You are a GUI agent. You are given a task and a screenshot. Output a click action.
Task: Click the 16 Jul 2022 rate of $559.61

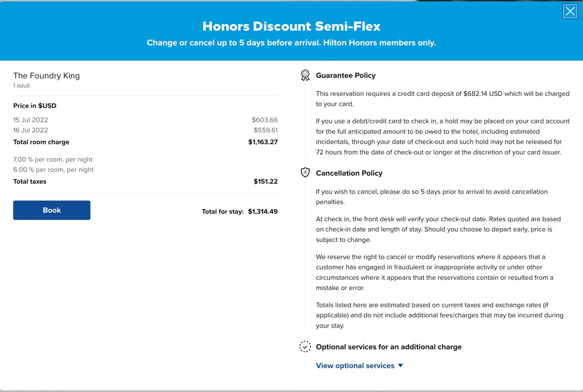[265, 130]
